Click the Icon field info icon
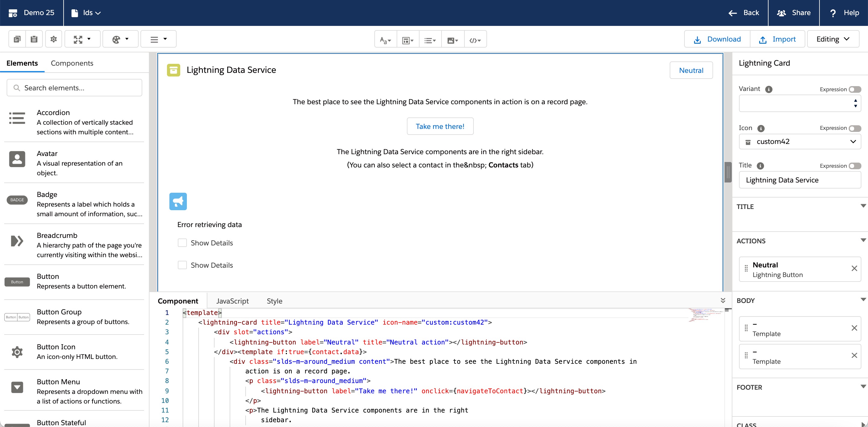The width and height of the screenshot is (868, 427). [x=761, y=128]
